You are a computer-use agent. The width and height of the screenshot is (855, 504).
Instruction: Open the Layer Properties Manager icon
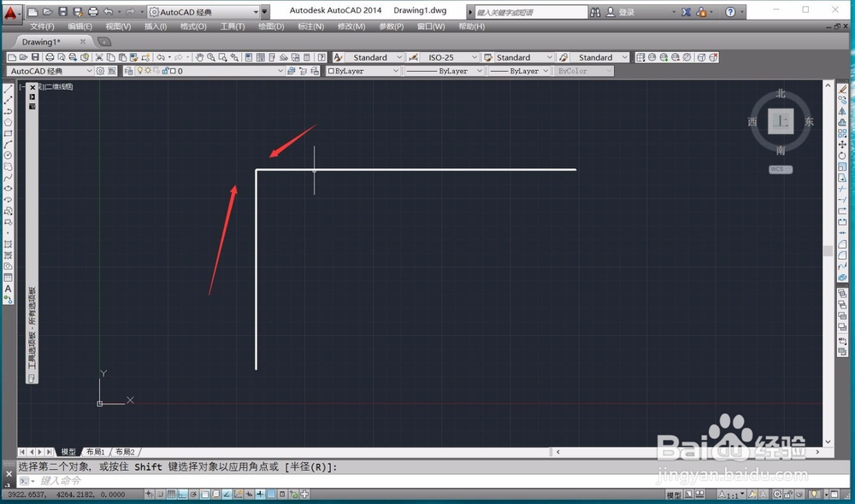tap(129, 71)
